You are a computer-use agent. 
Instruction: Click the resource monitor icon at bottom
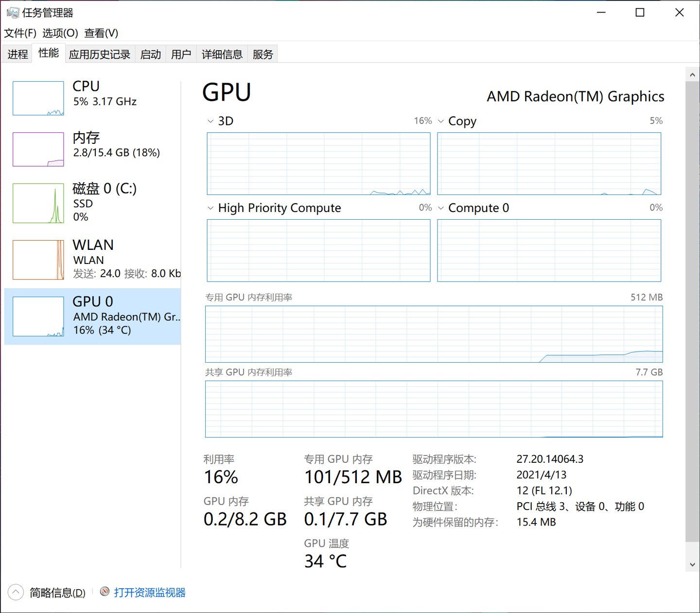click(105, 592)
